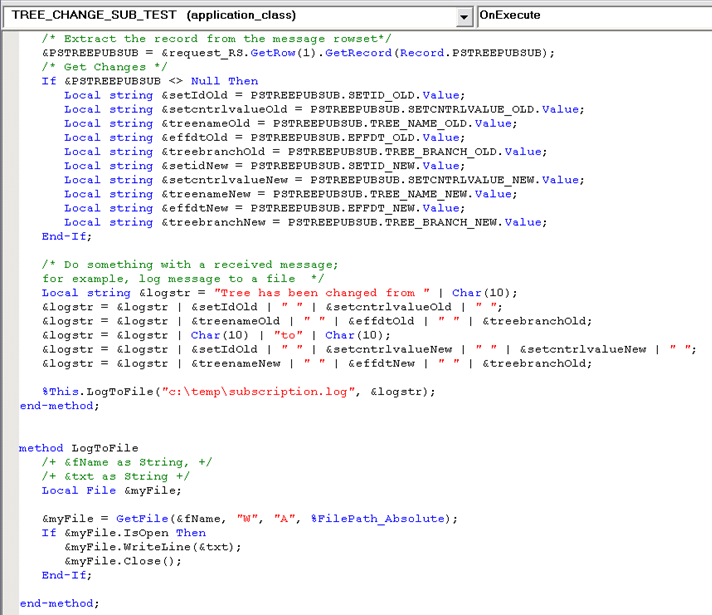Viewport: 712px width, 615px height.
Task: Click the &setidNew declaration line
Action: pyautogui.click(x=265, y=165)
